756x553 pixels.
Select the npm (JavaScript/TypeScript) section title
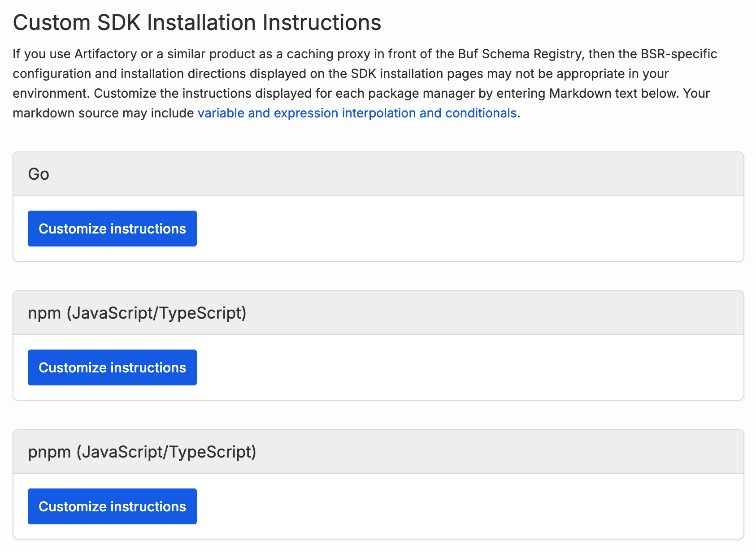tap(138, 313)
